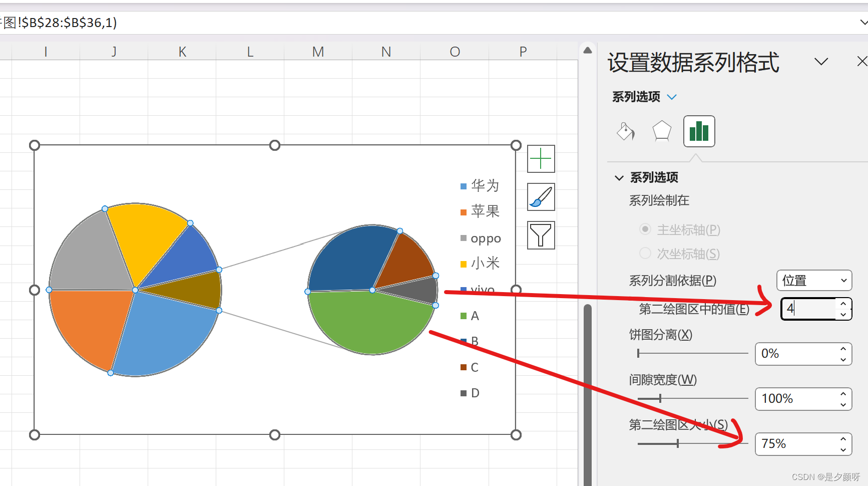Click the chart's top-middle resize handle
Screen dimensions: 868x486
tap(275, 145)
